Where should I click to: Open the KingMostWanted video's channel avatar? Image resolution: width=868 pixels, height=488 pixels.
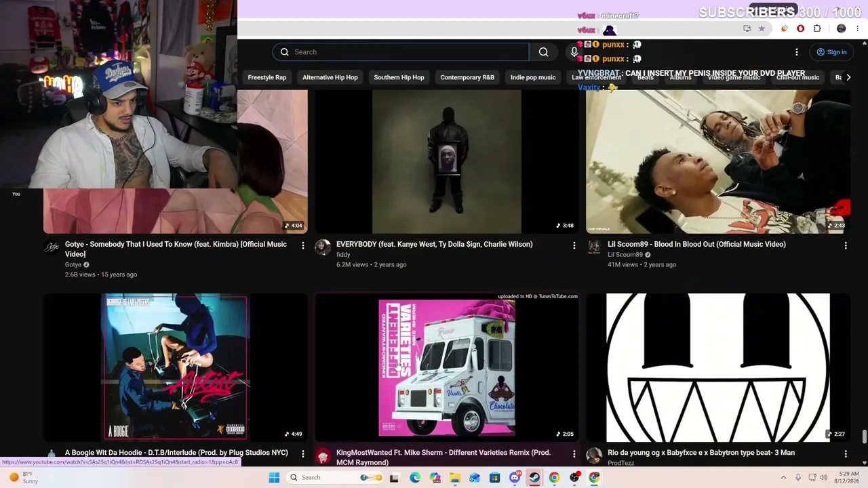(323, 455)
